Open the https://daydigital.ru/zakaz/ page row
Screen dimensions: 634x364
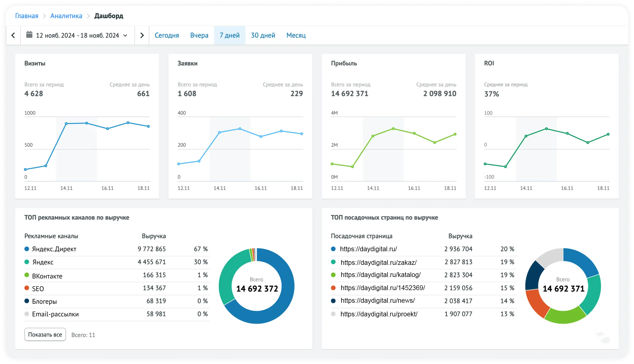(x=379, y=262)
